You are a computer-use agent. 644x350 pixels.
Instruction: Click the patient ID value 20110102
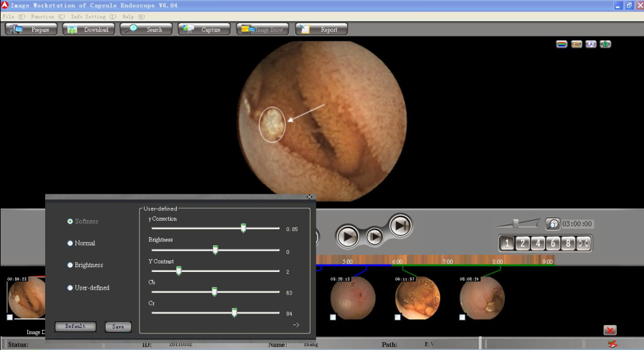click(181, 345)
